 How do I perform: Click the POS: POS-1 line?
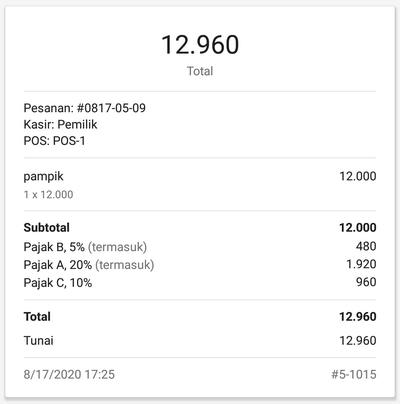coord(54,141)
